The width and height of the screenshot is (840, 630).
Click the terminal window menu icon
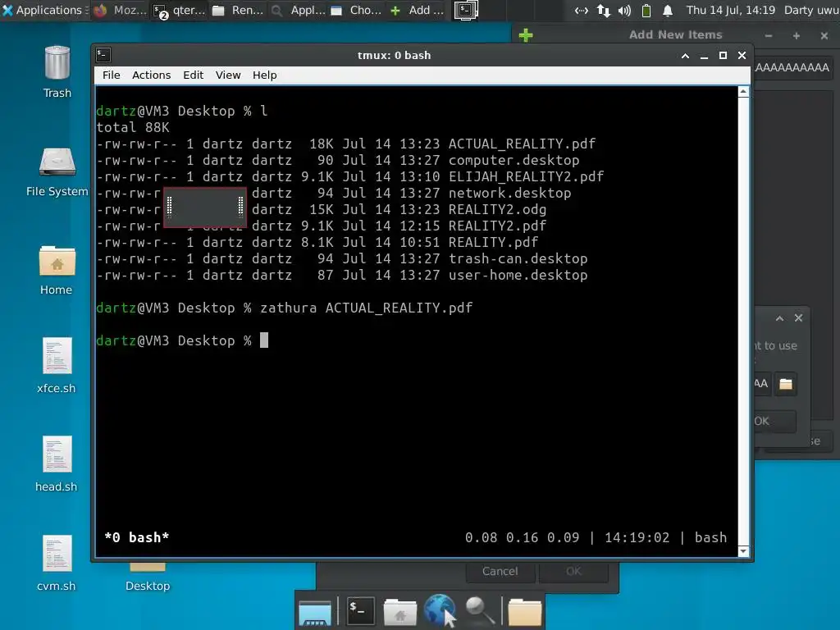103,55
